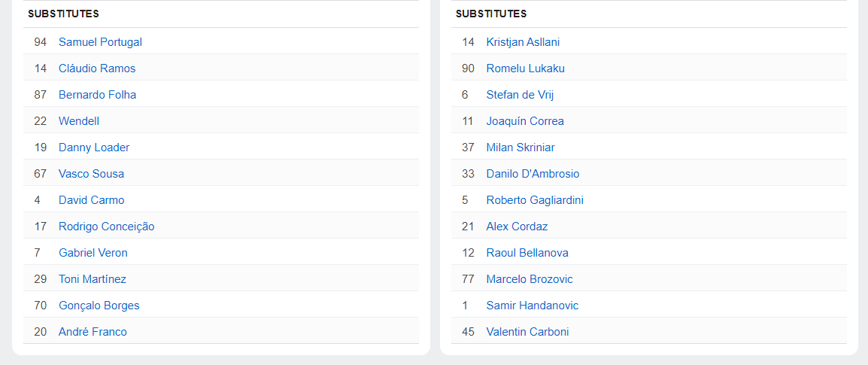Open Joaquín Correa's profile

coord(525,121)
